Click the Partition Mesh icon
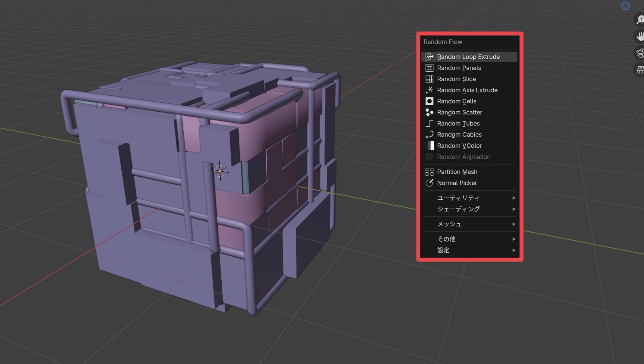This screenshot has width=644, height=364. pyautogui.click(x=429, y=172)
